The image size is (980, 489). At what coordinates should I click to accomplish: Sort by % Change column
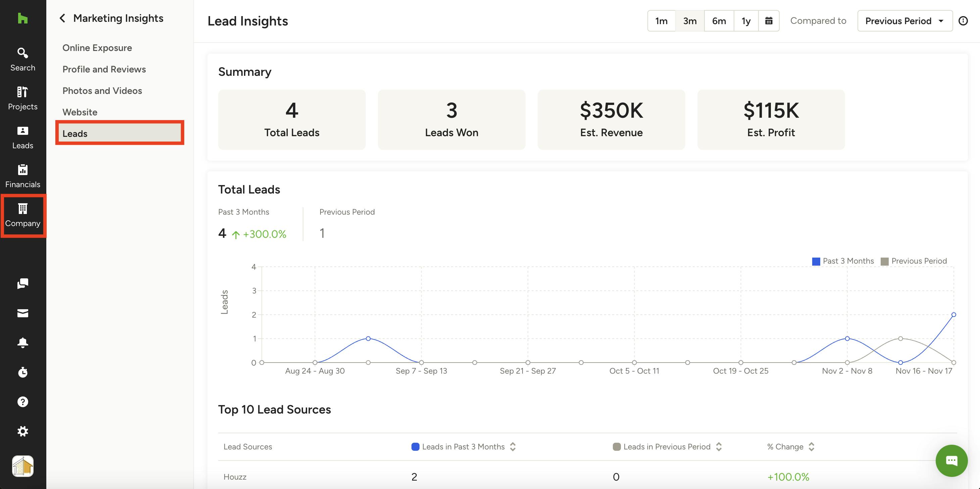(x=811, y=447)
